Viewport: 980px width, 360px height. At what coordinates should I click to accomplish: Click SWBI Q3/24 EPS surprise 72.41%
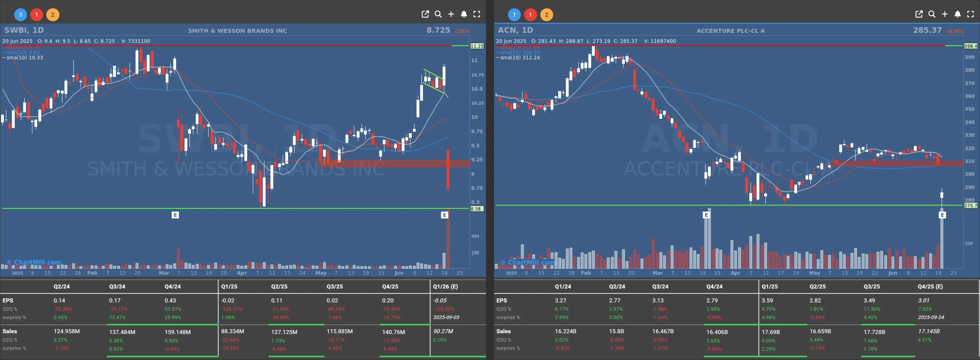tap(117, 317)
